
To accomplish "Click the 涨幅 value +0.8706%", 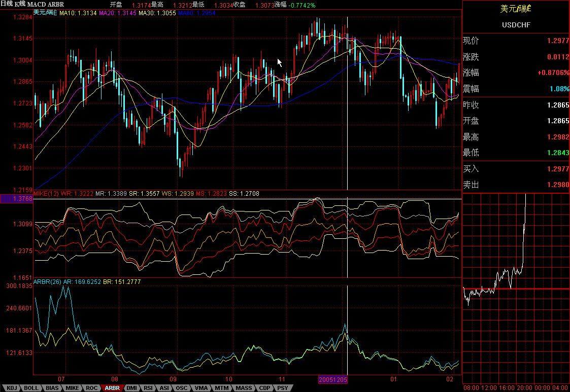I will (554, 73).
